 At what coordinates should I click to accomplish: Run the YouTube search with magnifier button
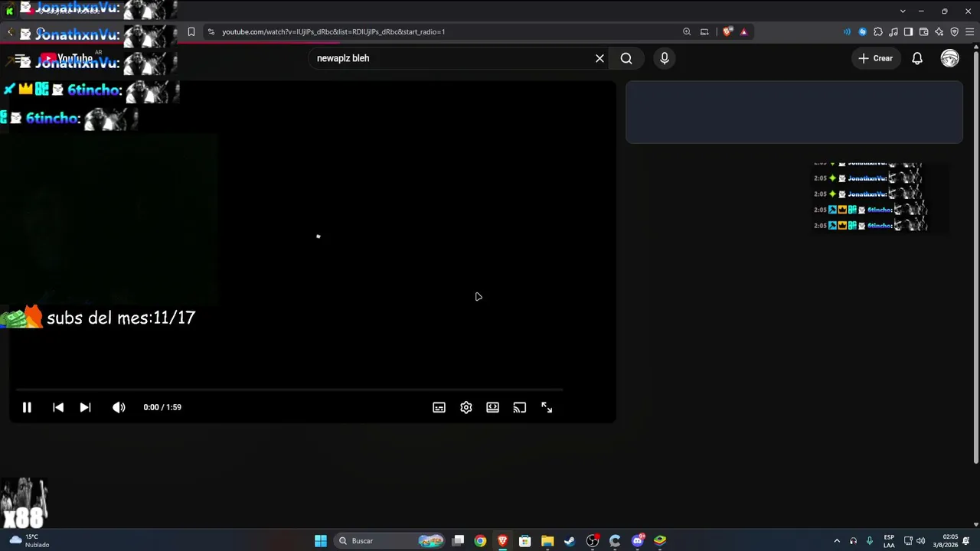click(626, 58)
